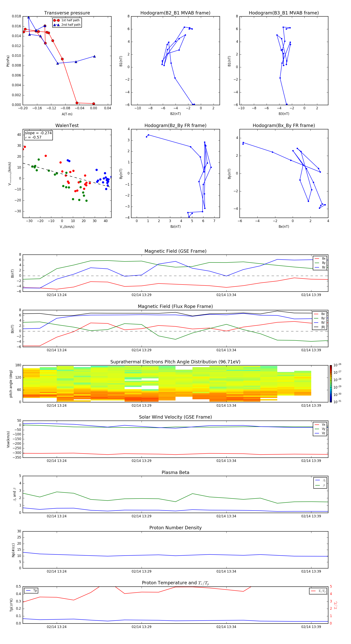Click the "V_remaining(km/s)" y-axis label
The image size is (351, 644).
[10, 173]
